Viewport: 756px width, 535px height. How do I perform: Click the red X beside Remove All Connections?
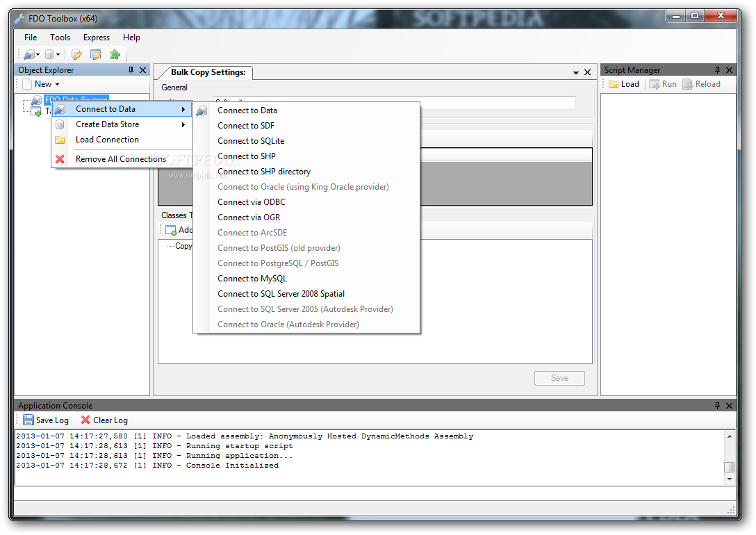[60, 159]
